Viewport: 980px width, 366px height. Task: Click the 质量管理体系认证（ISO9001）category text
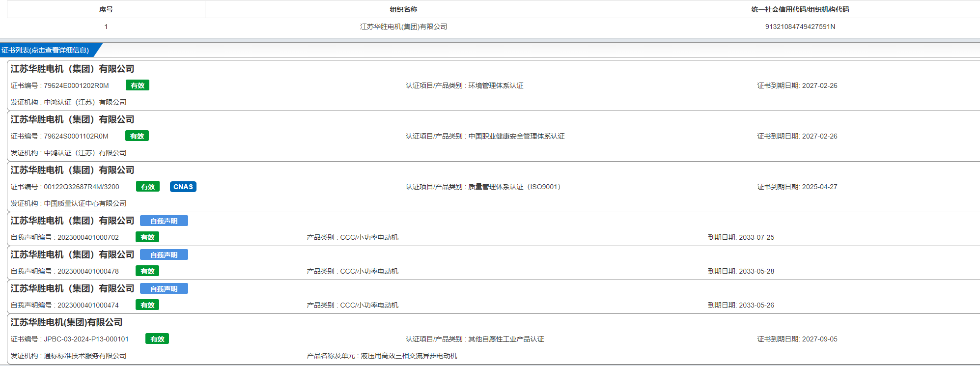coord(514,187)
